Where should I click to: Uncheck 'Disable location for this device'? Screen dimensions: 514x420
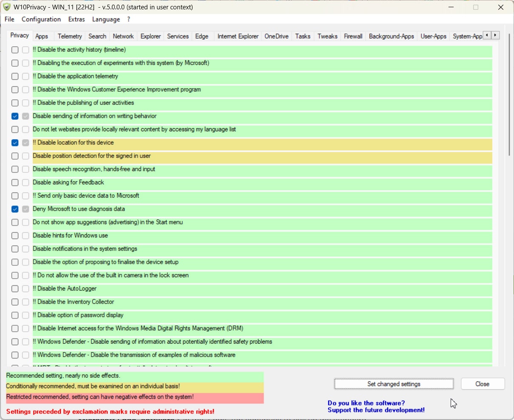click(15, 143)
